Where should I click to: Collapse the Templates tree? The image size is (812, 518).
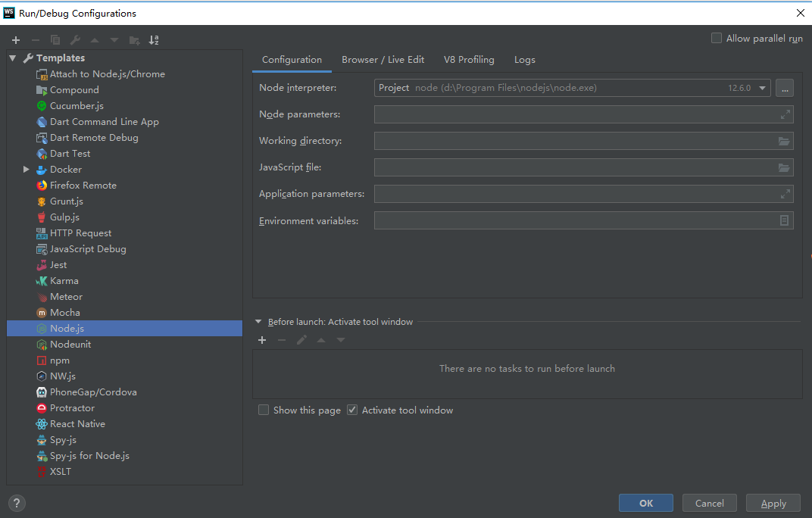12,57
